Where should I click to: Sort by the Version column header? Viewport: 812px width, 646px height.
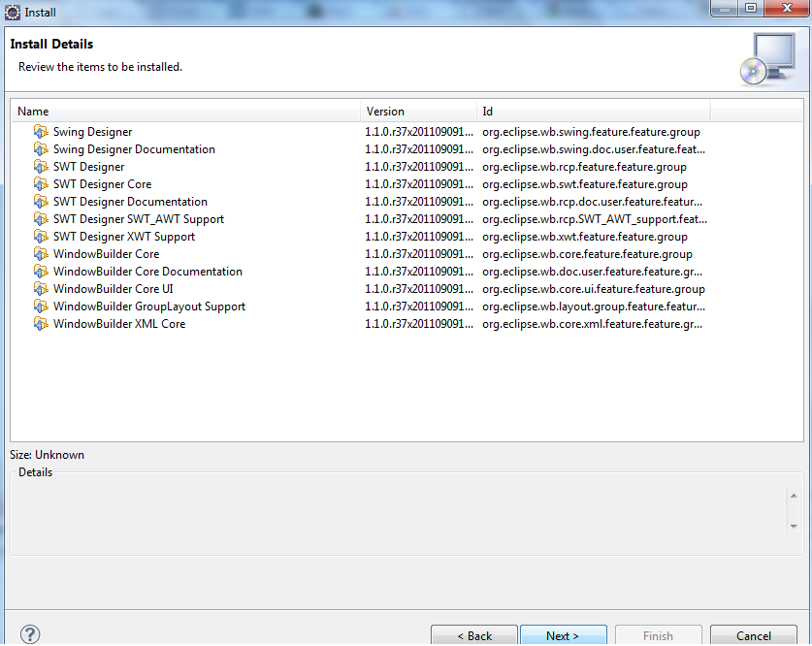(x=418, y=112)
